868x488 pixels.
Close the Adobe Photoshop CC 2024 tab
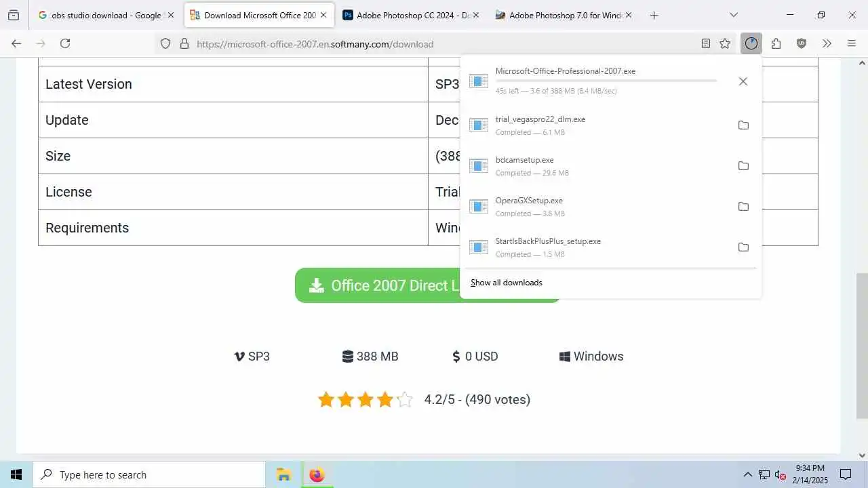[475, 15]
